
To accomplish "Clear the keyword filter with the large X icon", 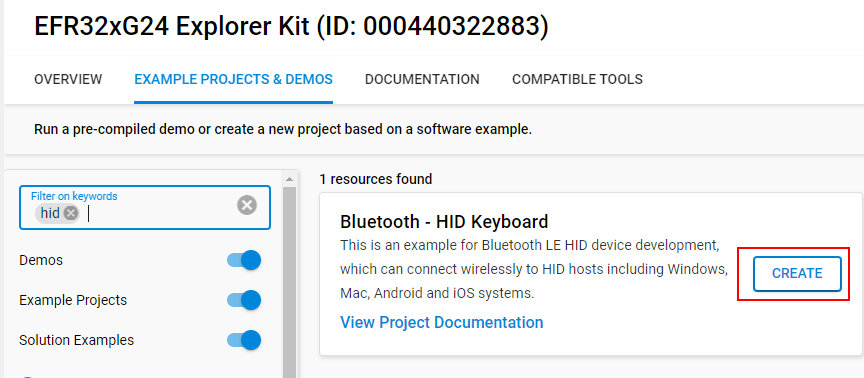I will coord(247,206).
